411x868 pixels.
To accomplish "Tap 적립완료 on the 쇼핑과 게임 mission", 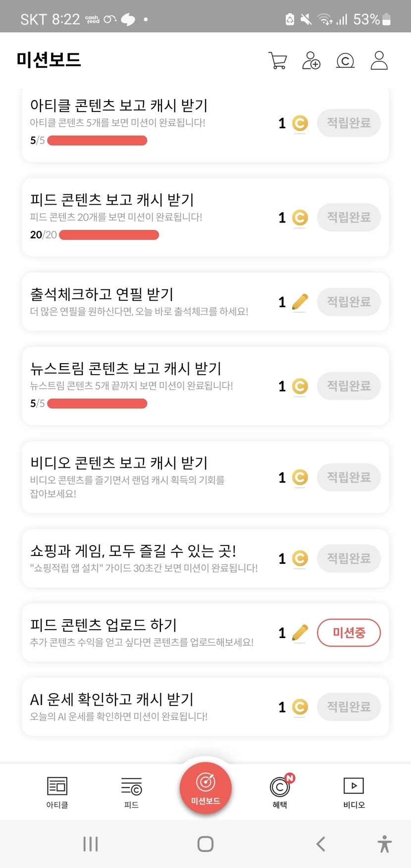I will click(349, 558).
